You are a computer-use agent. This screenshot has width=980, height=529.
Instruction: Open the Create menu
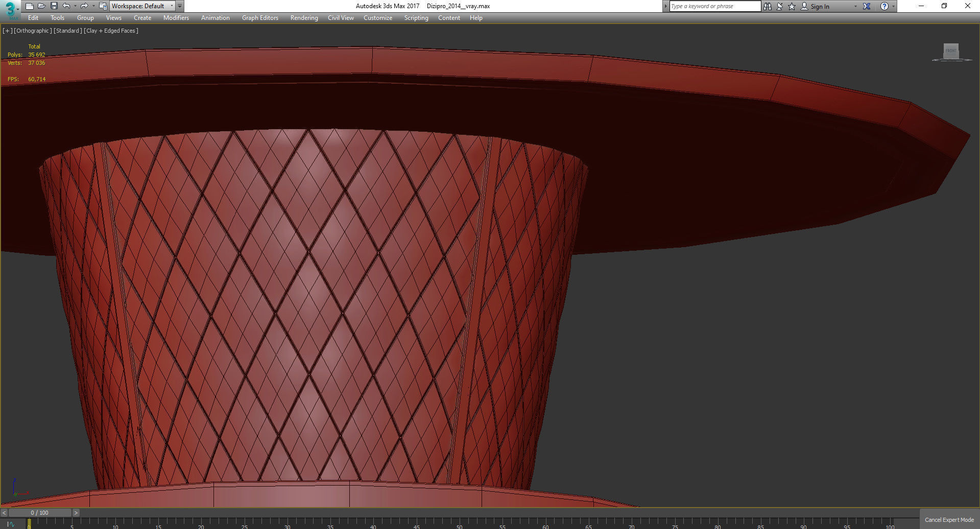tap(142, 18)
